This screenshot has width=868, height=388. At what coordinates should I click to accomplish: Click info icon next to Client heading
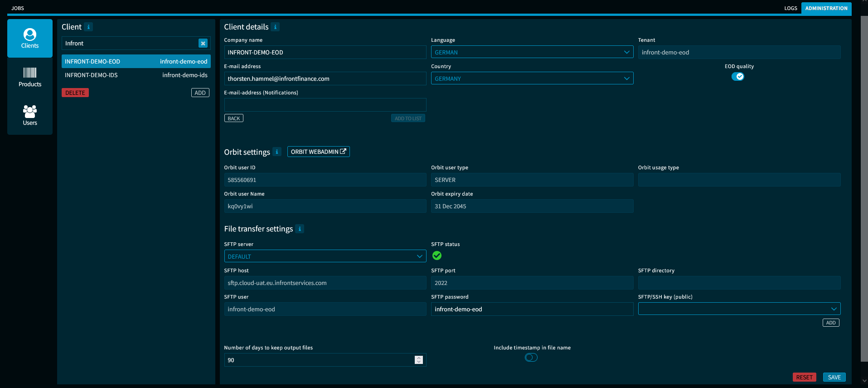pos(88,27)
